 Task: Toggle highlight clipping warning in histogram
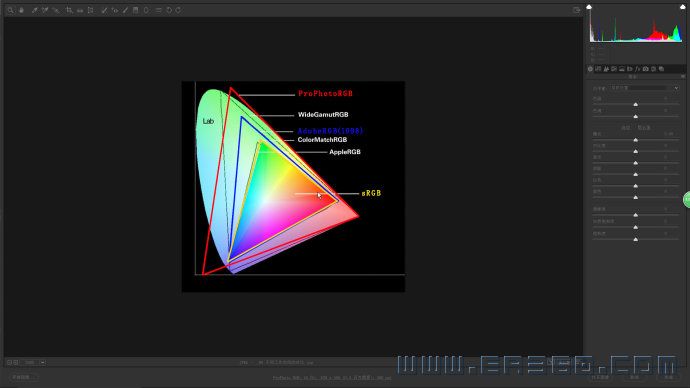click(683, 7)
